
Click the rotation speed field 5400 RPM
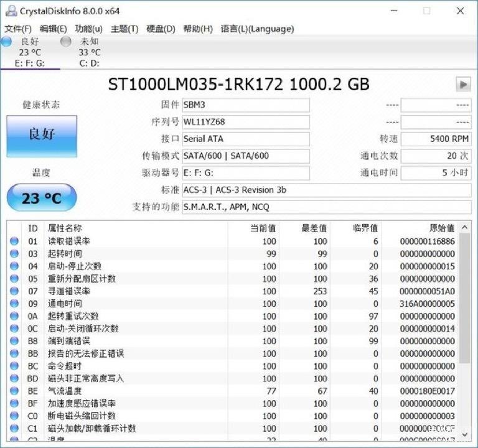(x=436, y=139)
